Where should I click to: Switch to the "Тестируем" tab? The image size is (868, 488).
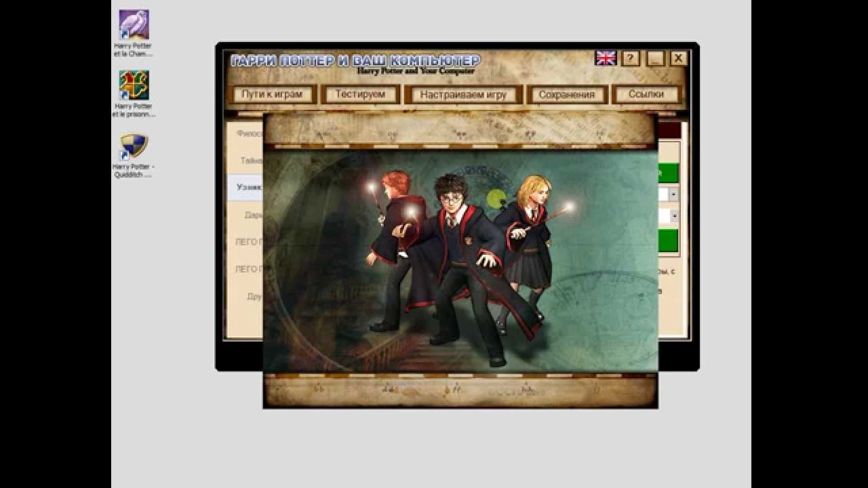(360, 94)
